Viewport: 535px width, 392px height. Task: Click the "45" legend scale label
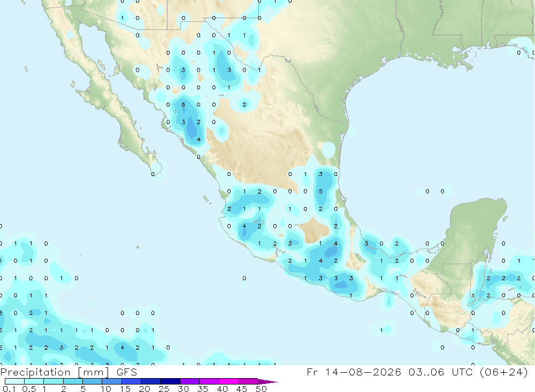(242, 389)
